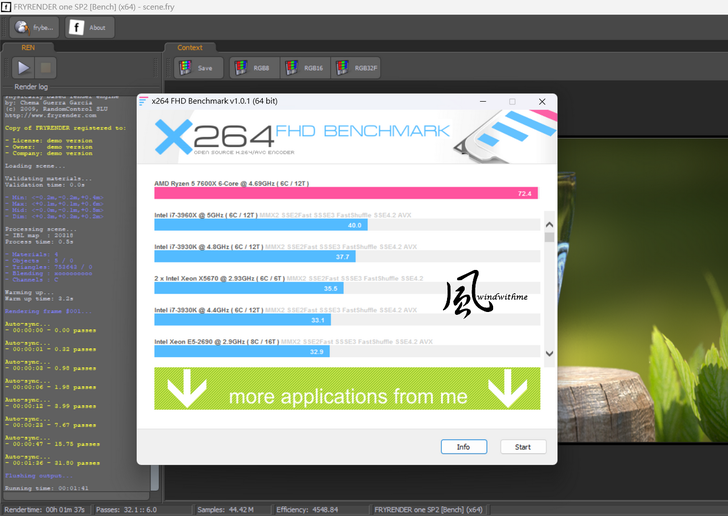Export the image as RGB8
Viewport: 728px width, 516px height.
[x=252, y=68]
